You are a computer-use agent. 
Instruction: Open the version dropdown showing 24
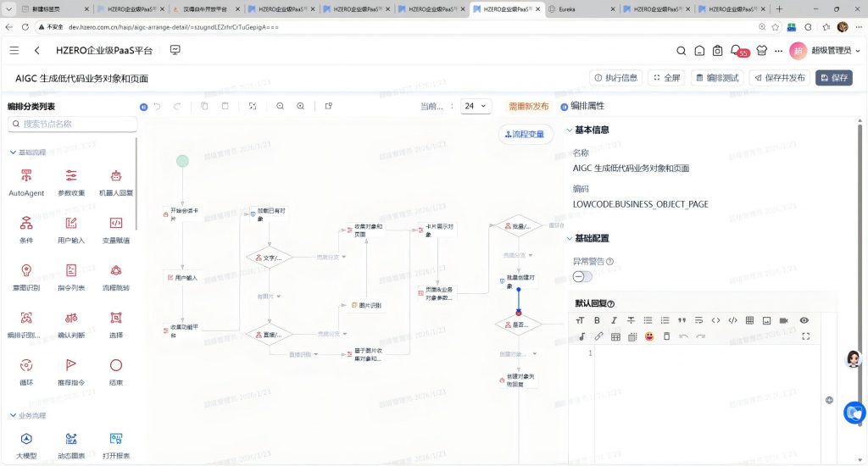[x=476, y=107]
